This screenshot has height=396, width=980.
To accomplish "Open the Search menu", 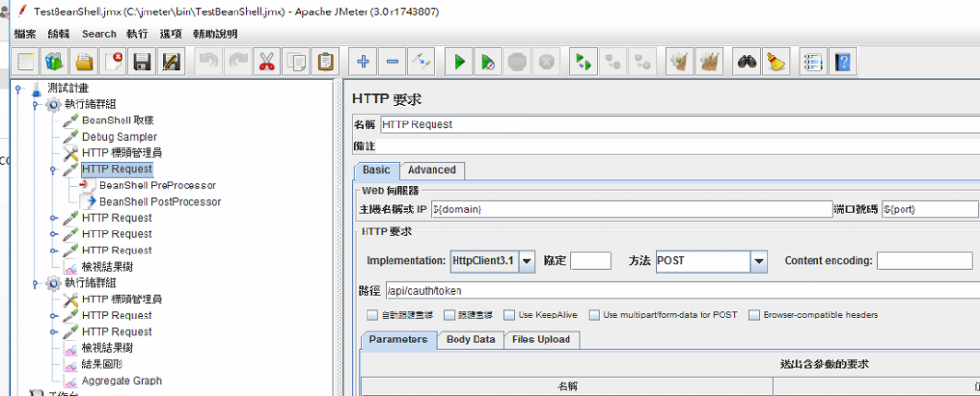I will 99,33.
